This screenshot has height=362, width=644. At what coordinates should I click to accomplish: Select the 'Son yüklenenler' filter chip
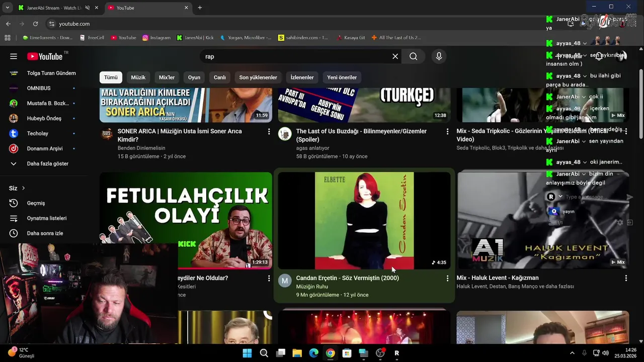pyautogui.click(x=258, y=77)
